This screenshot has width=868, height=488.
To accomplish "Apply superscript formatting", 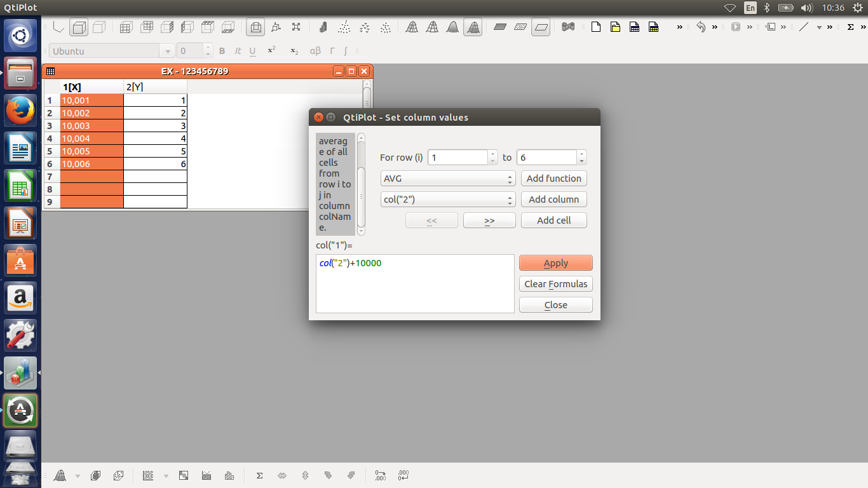I will [271, 50].
